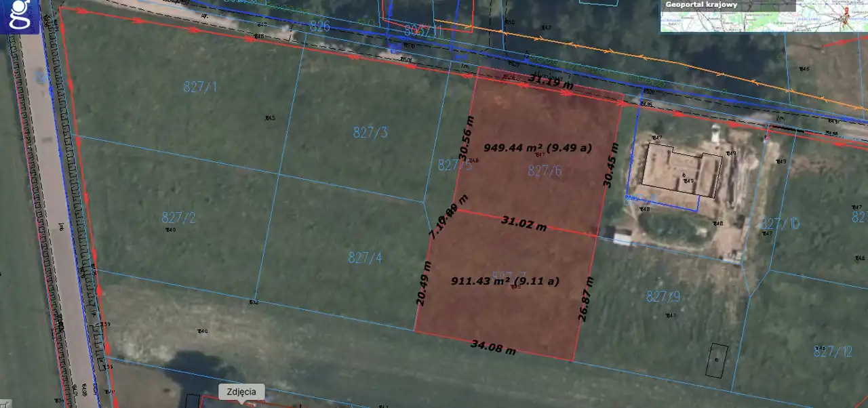Click the 31.02 m dividing line label
This screenshot has width=868, height=408.
pos(524,223)
